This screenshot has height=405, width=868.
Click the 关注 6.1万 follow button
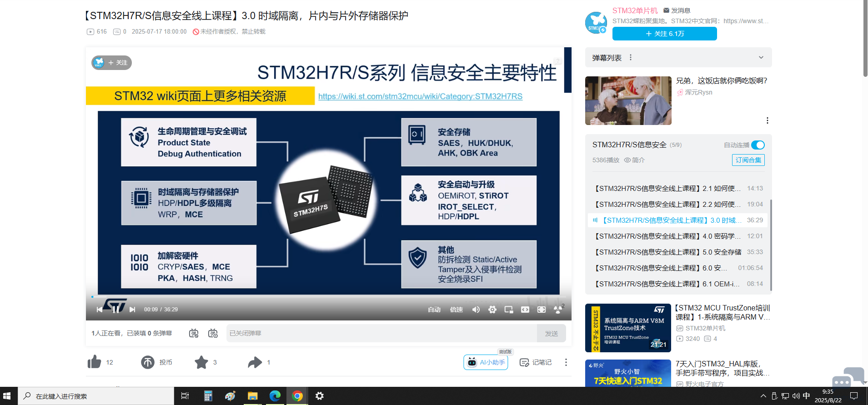pyautogui.click(x=665, y=34)
